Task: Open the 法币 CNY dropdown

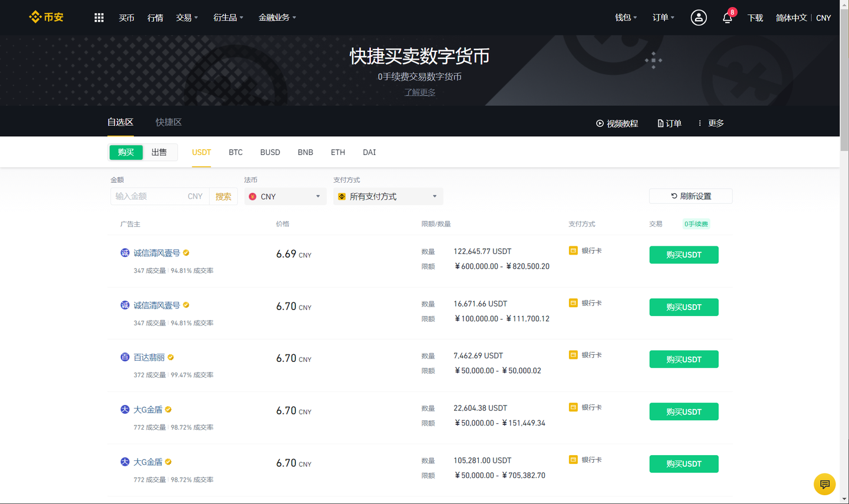Action: [285, 196]
